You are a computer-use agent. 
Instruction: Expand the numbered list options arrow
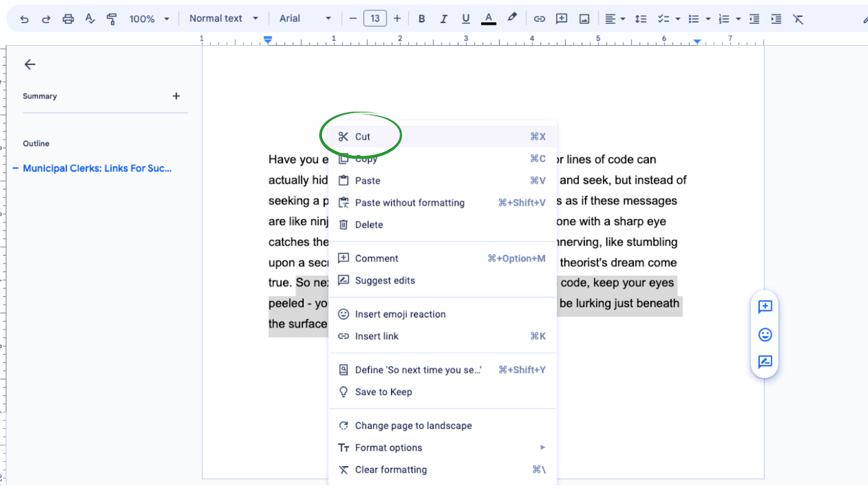click(x=738, y=19)
